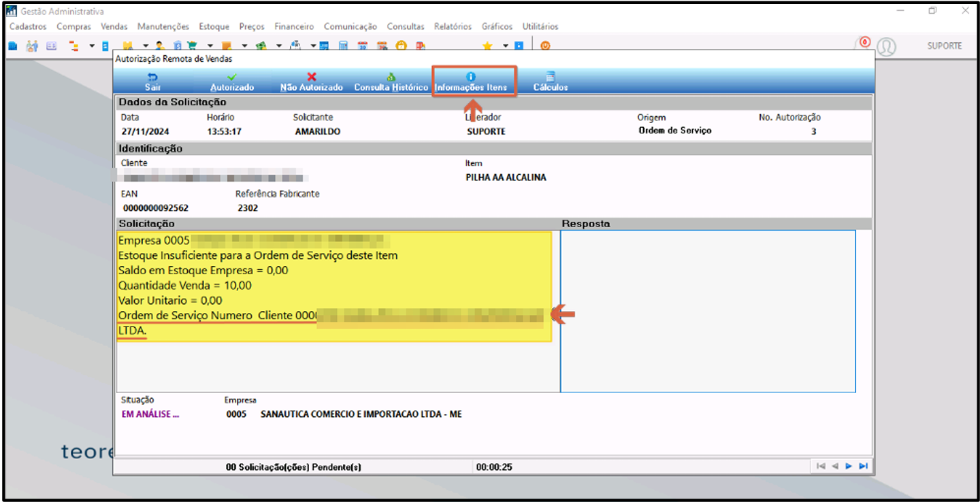Expand dropdown arrow beside shopping cart icon
980x502 pixels.
(x=210, y=46)
